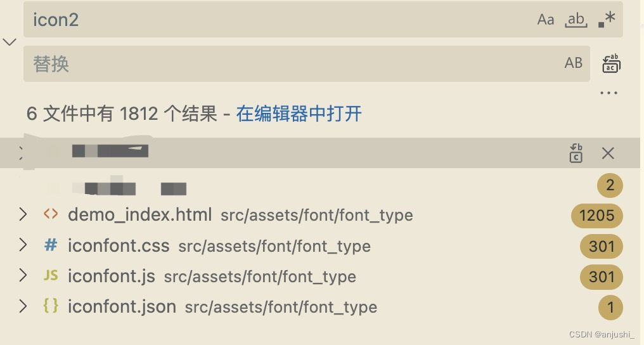The image size is (644, 345).
Task: Toggle Match Whole Word option
Action: (x=576, y=19)
